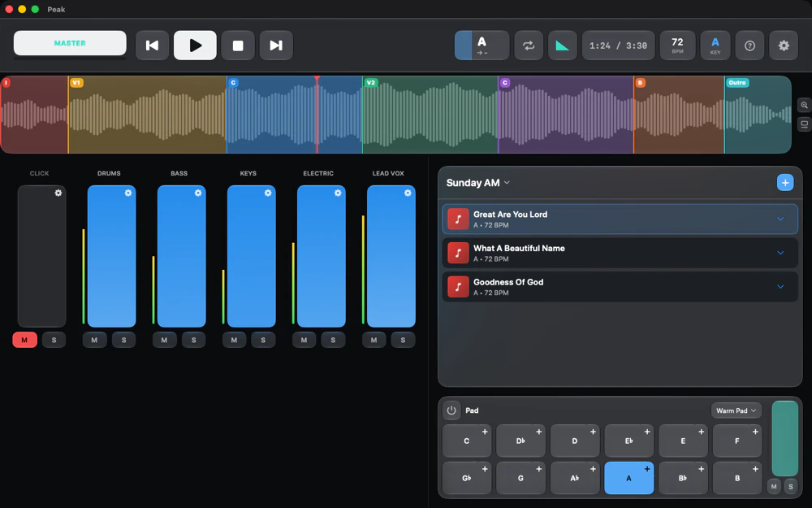812x508 pixels.
Task: Solo the DRUMS track
Action: click(123, 340)
